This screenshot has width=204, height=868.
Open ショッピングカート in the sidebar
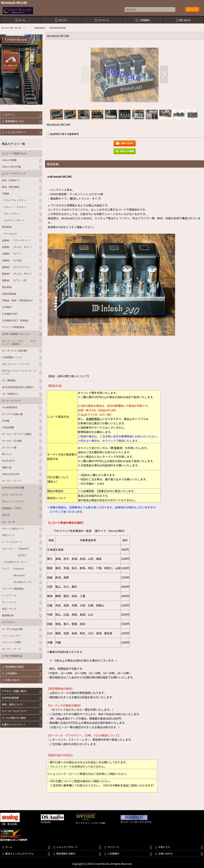[21, 132]
